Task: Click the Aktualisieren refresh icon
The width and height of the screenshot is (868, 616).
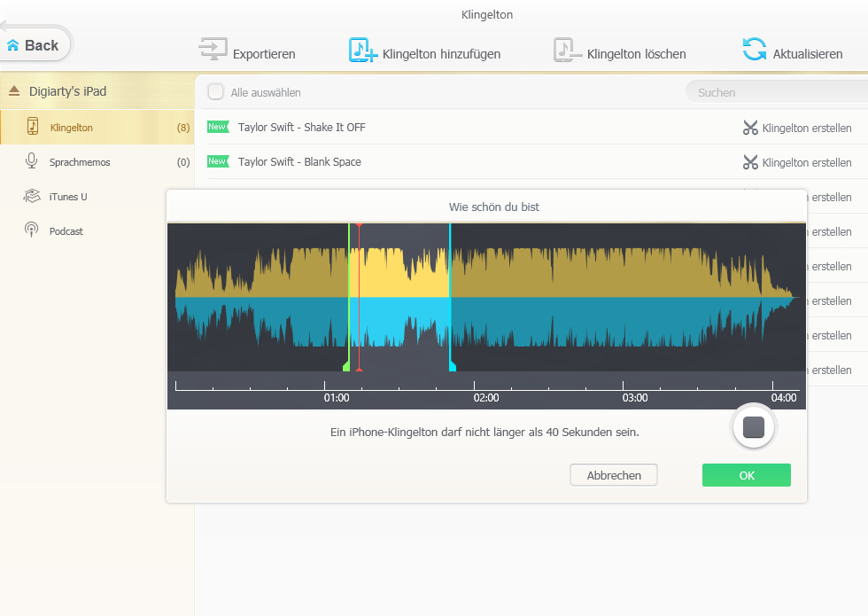Action: [755, 50]
